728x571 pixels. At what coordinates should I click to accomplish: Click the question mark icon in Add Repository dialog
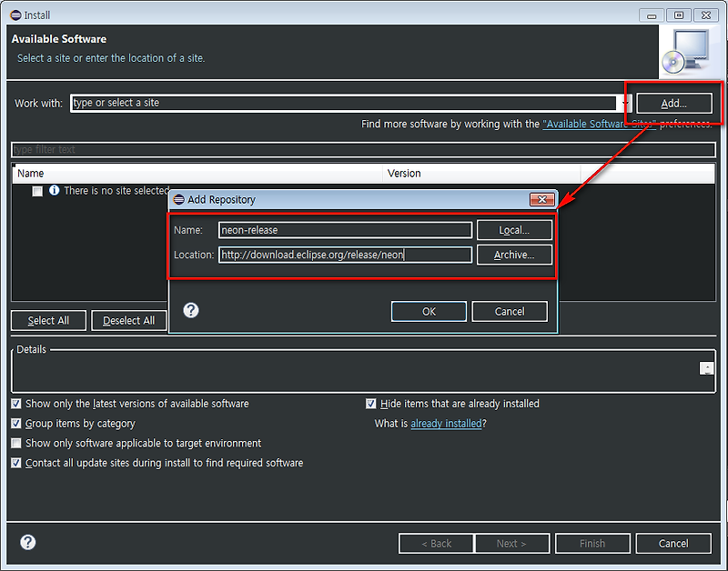[x=190, y=310]
